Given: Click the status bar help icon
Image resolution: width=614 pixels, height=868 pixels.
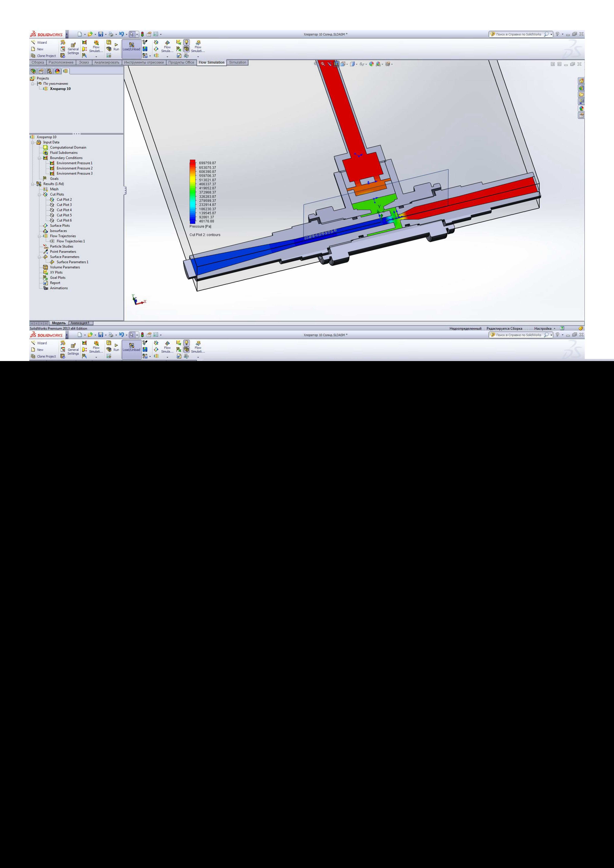Looking at the screenshot, I should point(562,328).
